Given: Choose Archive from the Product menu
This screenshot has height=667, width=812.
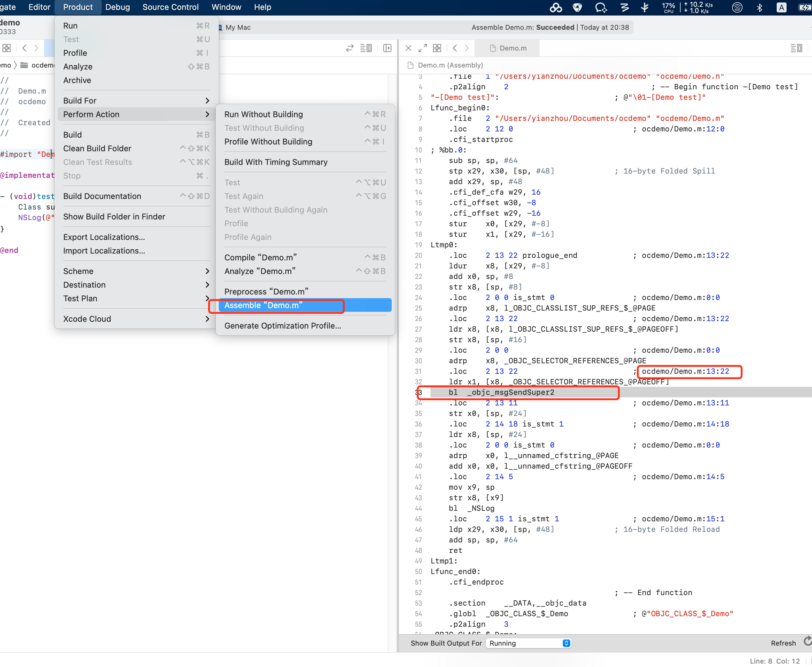Looking at the screenshot, I should [136, 80].
